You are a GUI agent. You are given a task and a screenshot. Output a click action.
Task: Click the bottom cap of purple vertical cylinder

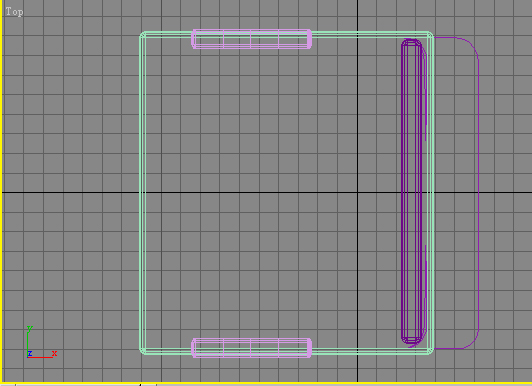(412, 340)
